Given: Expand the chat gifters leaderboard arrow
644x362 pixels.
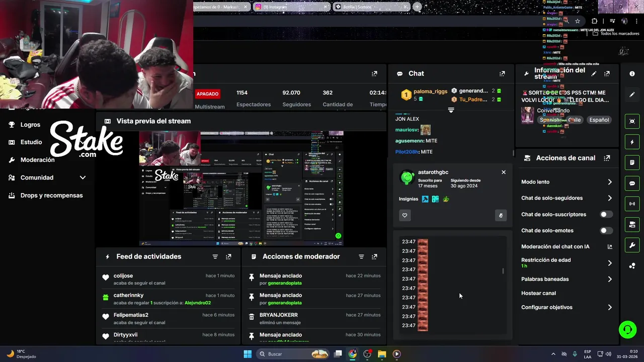Looking at the screenshot, I should [x=451, y=110].
